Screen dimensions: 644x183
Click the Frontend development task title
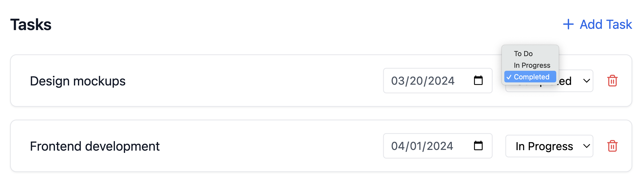click(x=96, y=146)
